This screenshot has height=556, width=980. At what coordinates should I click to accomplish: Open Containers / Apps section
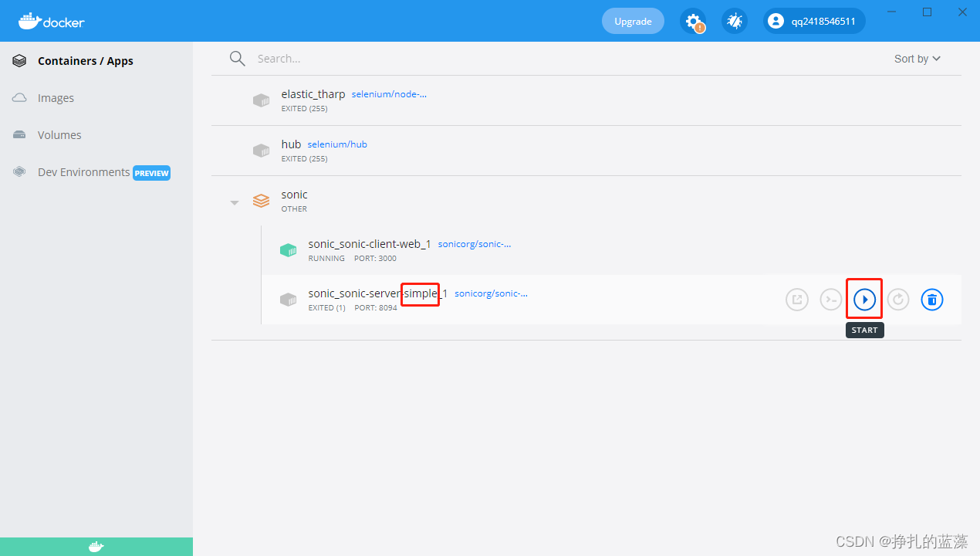coord(86,61)
